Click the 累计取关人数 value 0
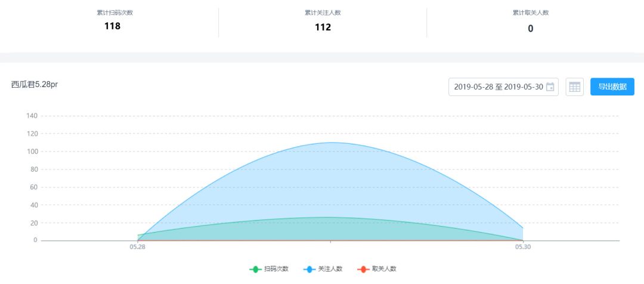 (x=531, y=29)
